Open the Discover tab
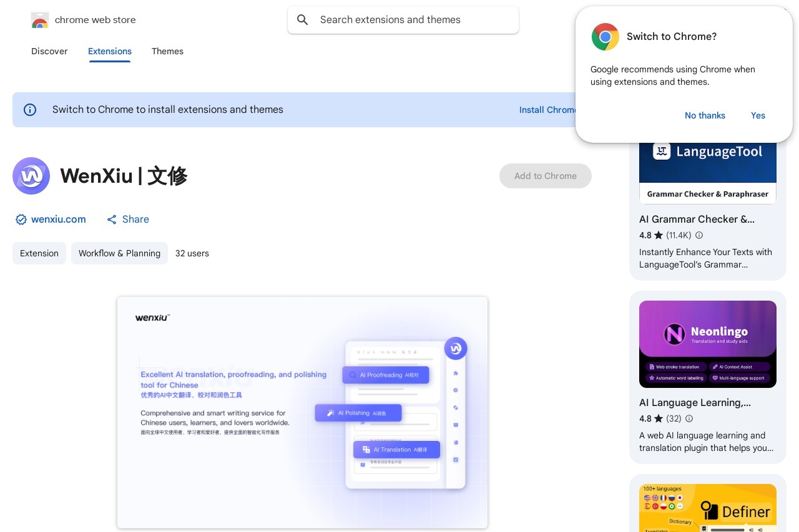Image resolution: width=799 pixels, height=532 pixels. (x=49, y=51)
